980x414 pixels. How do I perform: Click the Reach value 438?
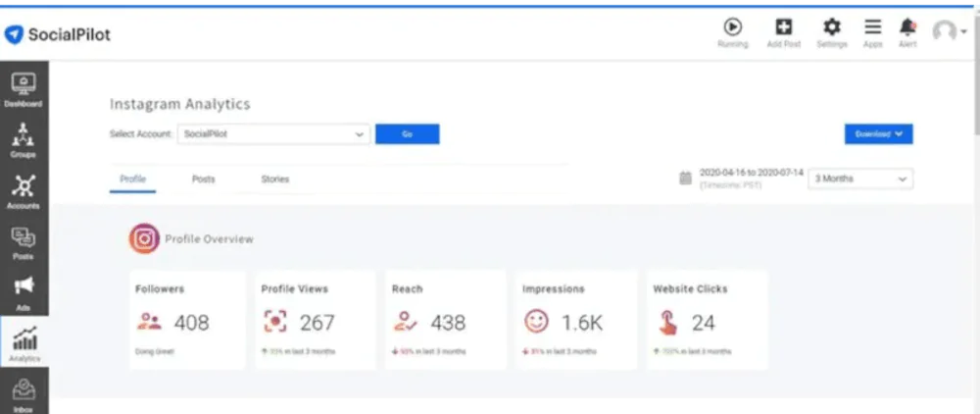click(x=448, y=324)
